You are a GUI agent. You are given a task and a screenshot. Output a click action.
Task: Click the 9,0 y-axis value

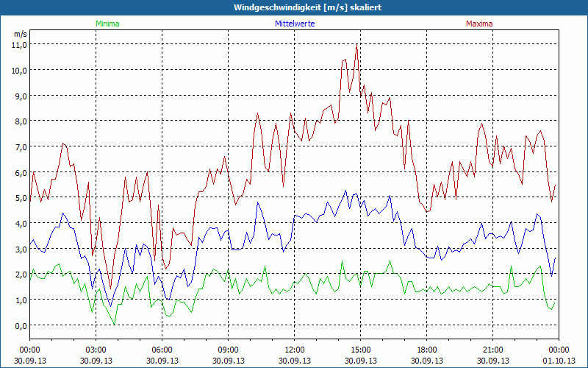click(21, 96)
